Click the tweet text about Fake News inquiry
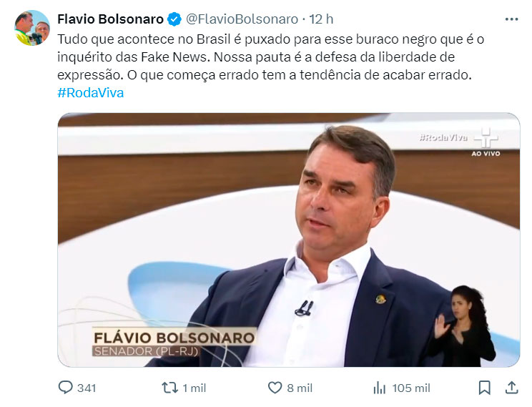 [270, 57]
